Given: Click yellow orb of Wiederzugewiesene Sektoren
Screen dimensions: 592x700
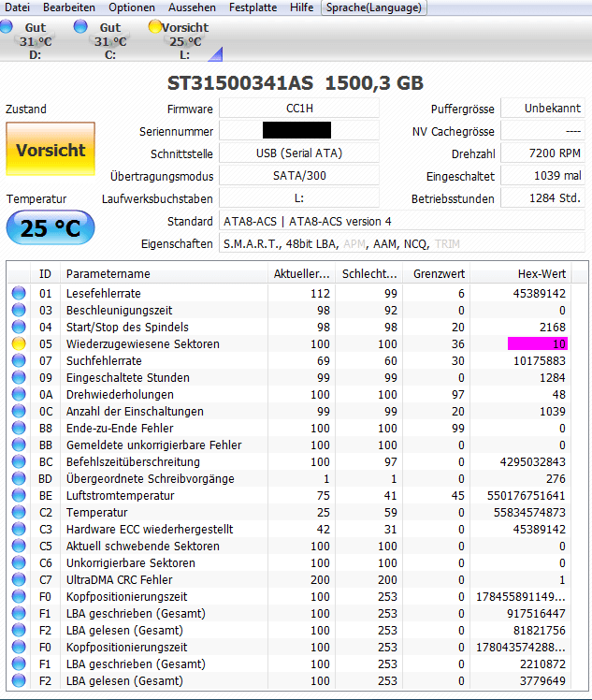Looking at the screenshot, I should [19, 343].
